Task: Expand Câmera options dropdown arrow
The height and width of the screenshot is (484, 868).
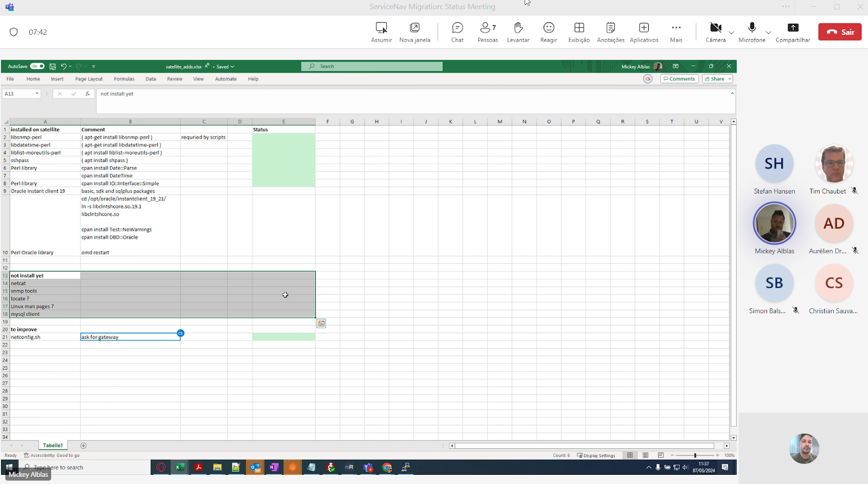Action: [731, 33]
